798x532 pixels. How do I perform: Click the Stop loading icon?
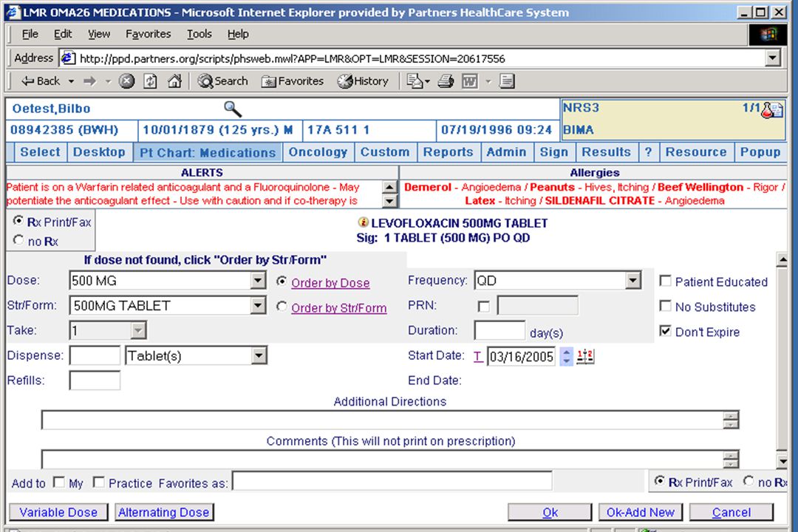click(126, 81)
